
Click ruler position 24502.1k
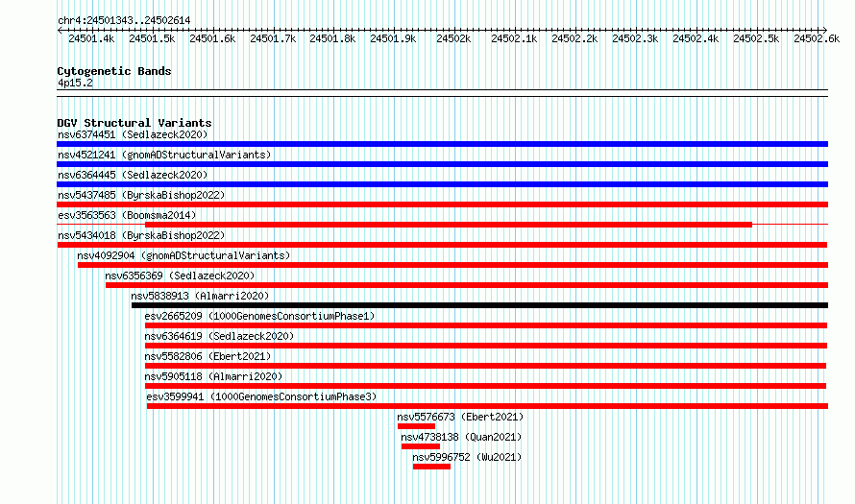(514, 38)
